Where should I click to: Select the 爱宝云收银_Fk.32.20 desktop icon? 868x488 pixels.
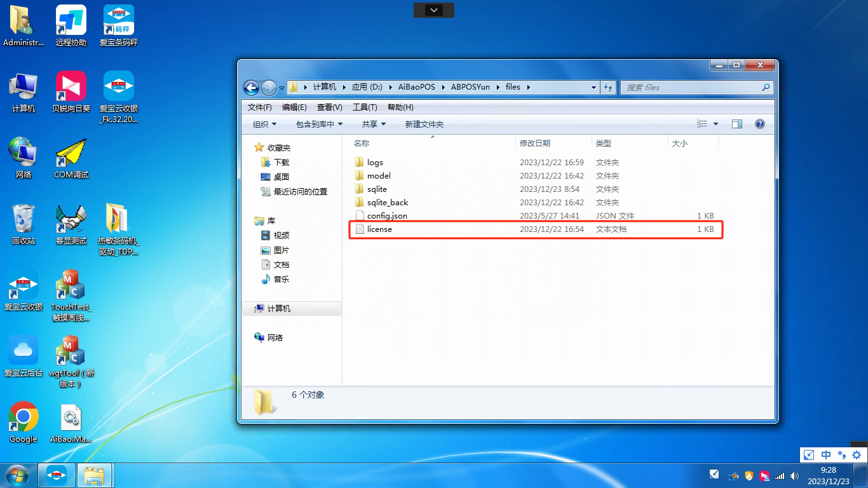[119, 97]
